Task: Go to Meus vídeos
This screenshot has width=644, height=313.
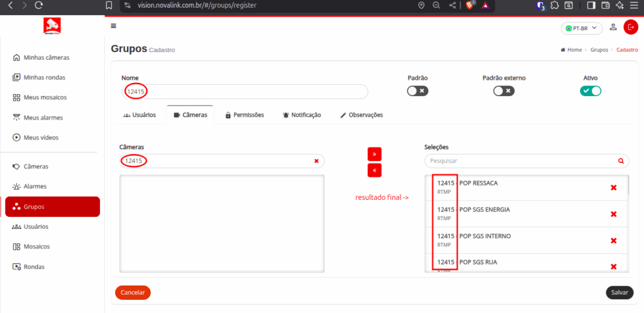Action: click(52, 137)
